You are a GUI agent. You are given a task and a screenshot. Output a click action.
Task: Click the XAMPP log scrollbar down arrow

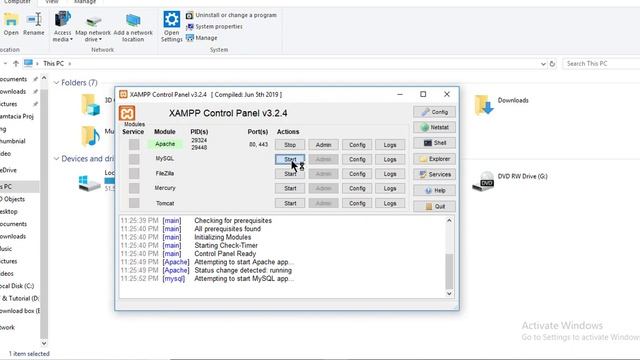[x=449, y=293]
